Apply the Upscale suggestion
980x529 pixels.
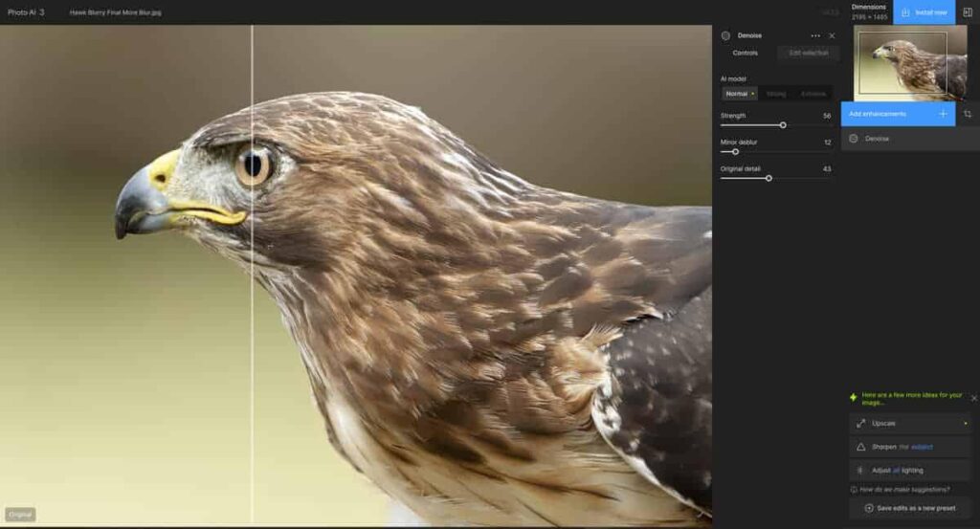[x=909, y=424]
